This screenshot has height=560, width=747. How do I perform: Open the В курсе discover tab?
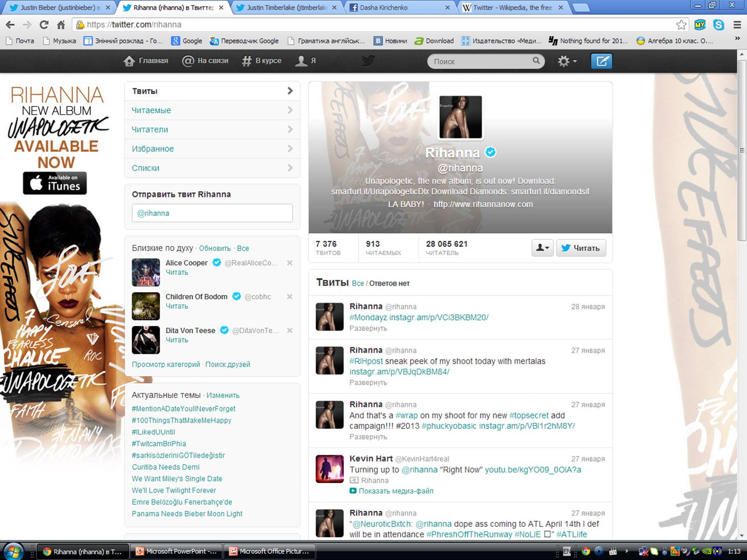pyautogui.click(x=261, y=61)
